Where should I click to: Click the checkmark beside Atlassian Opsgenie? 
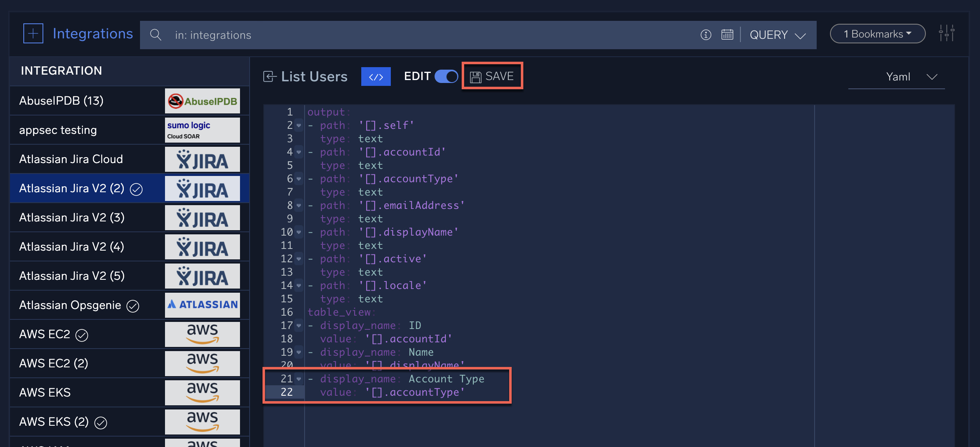click(132, 305)
